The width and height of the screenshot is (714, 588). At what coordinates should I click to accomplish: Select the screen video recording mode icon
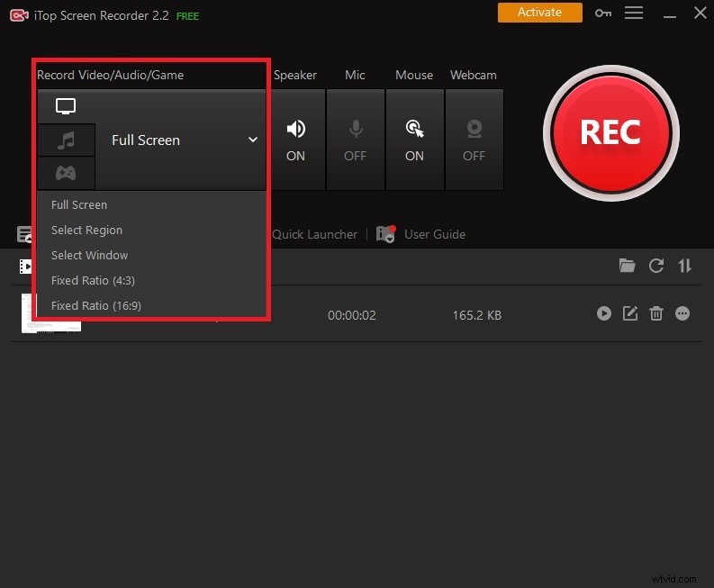click(x=66, y=106)
